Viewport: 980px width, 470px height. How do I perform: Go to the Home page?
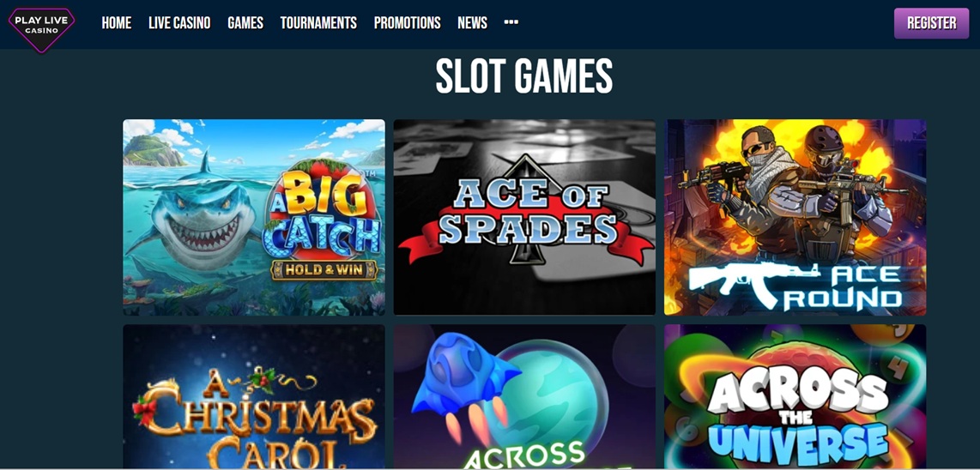[116, 23]
